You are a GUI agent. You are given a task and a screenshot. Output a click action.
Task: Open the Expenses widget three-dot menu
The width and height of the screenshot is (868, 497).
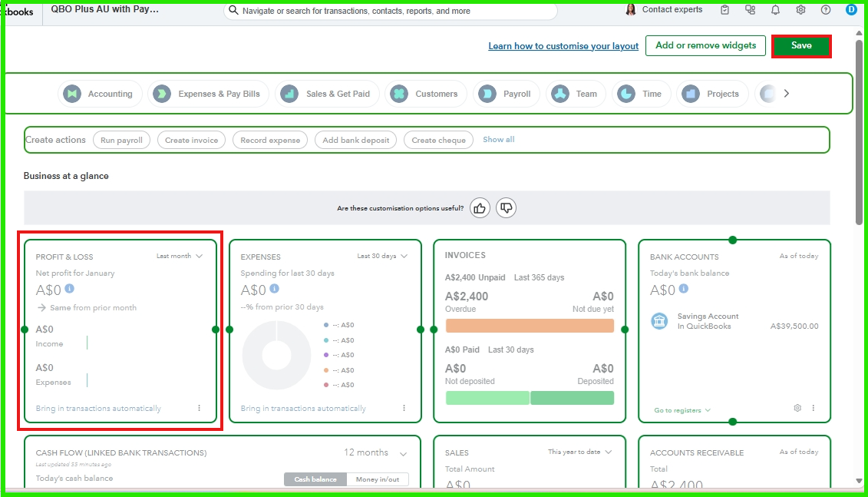[x=404, y=408]
